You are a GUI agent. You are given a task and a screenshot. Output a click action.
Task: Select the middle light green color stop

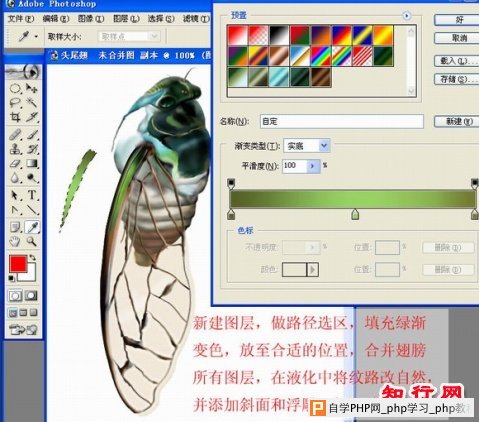click(355, 214)
